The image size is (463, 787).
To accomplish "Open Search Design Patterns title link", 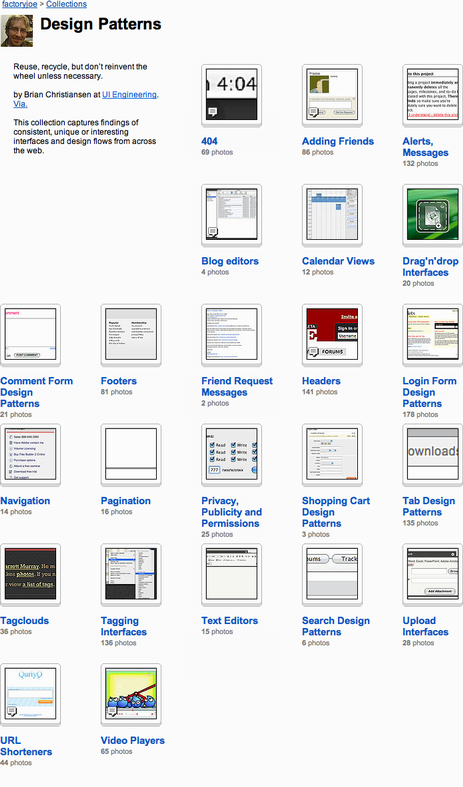I will [336, 626].
